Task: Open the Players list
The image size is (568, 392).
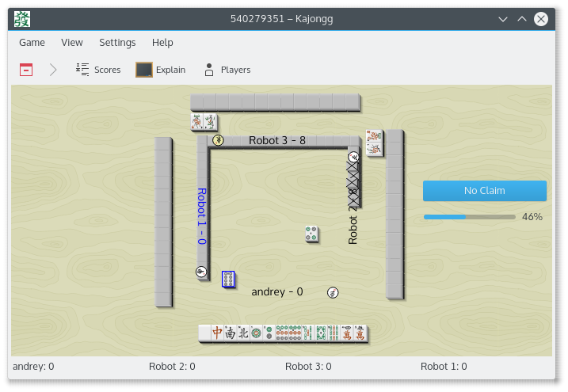Action: click(x=227, y=70)
